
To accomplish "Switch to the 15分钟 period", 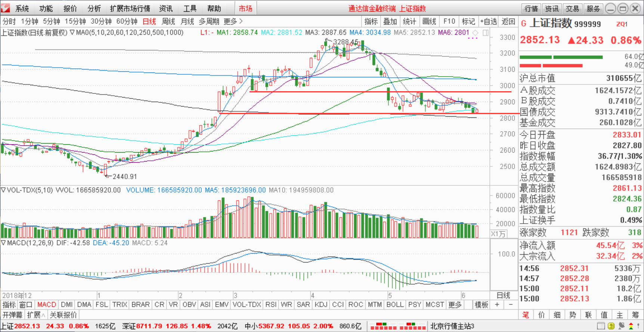I will [x=75, y=21].
